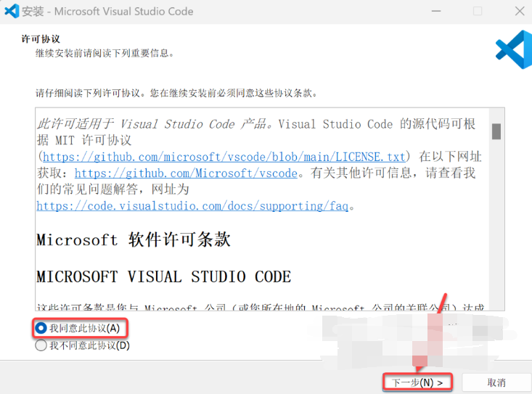Click the "下一步(N) >" button
This screenshot has width=532, height=394.
pyautogui.click(x=417, y=382)
